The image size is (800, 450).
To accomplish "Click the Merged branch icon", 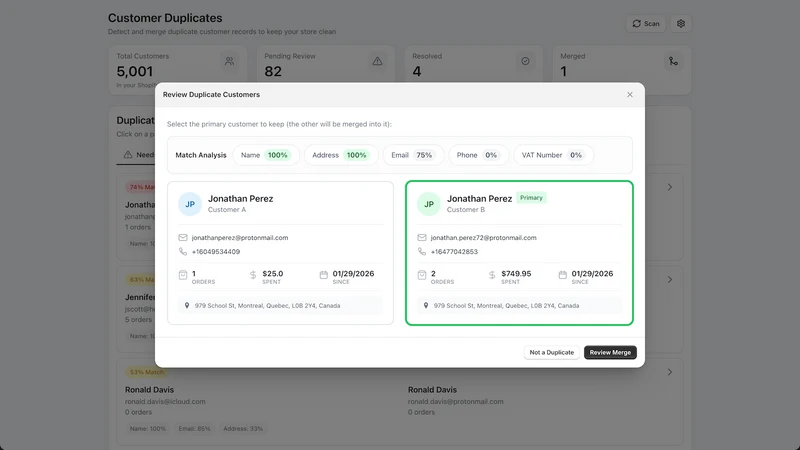I will click(x=673, y=61).
